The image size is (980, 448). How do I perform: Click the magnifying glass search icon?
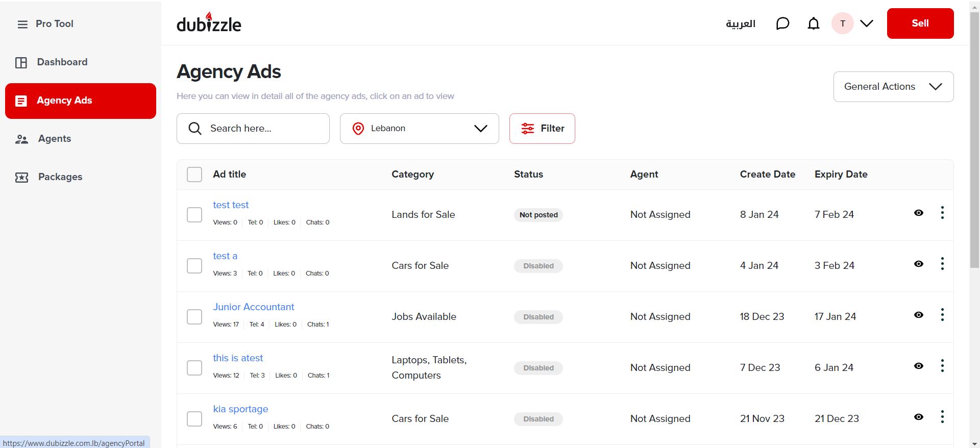195,129
